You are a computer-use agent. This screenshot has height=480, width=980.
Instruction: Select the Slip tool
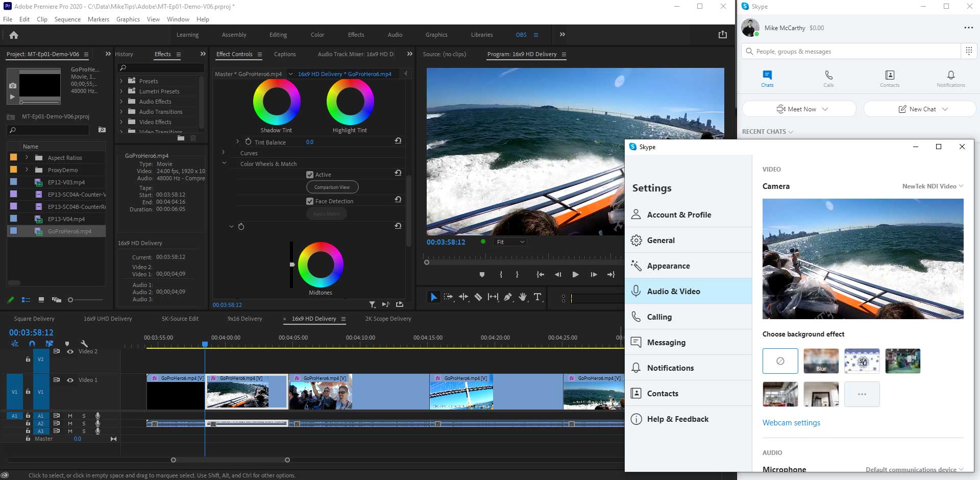pos(493,297)
